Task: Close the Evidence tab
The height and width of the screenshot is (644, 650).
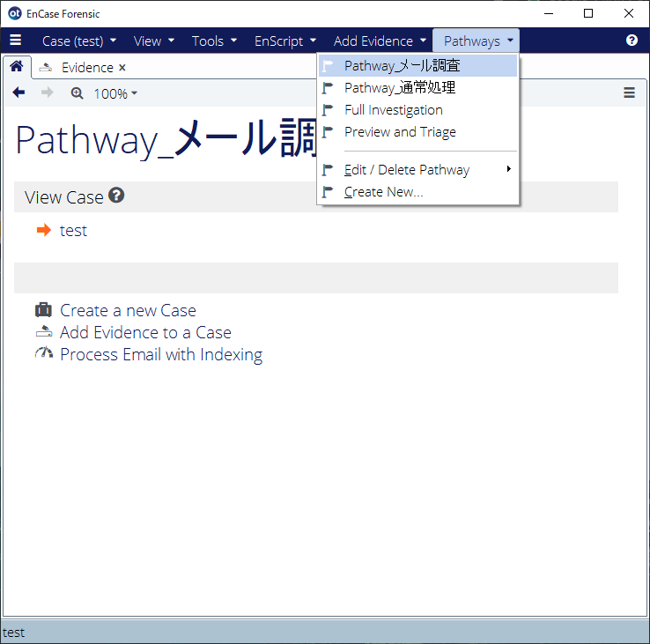Action: pos(122,68)
